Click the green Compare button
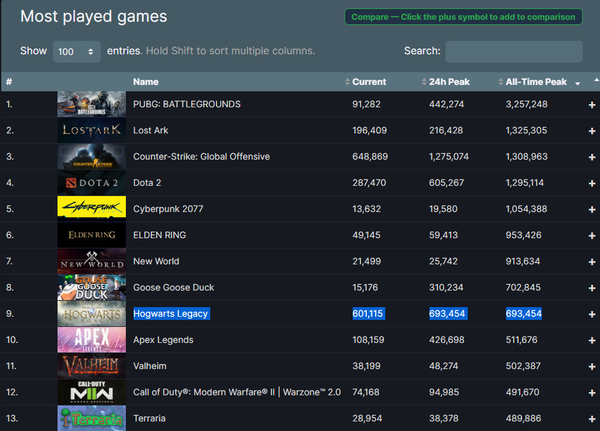The width and height of the screenshot is (600, 431). coord(463,17)
